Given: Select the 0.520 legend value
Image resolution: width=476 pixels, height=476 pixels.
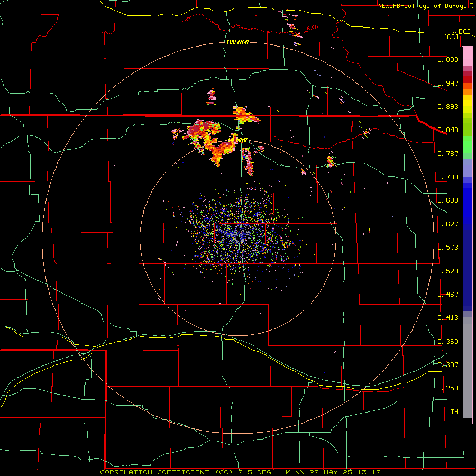Looking at the screenshot, I should coord(448,271).
